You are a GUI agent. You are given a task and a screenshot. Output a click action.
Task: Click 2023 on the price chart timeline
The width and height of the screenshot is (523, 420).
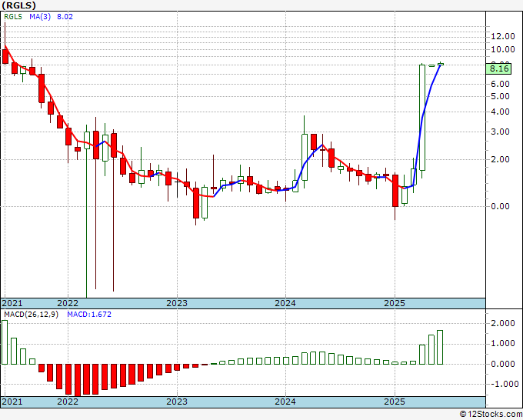pos(177,303)
